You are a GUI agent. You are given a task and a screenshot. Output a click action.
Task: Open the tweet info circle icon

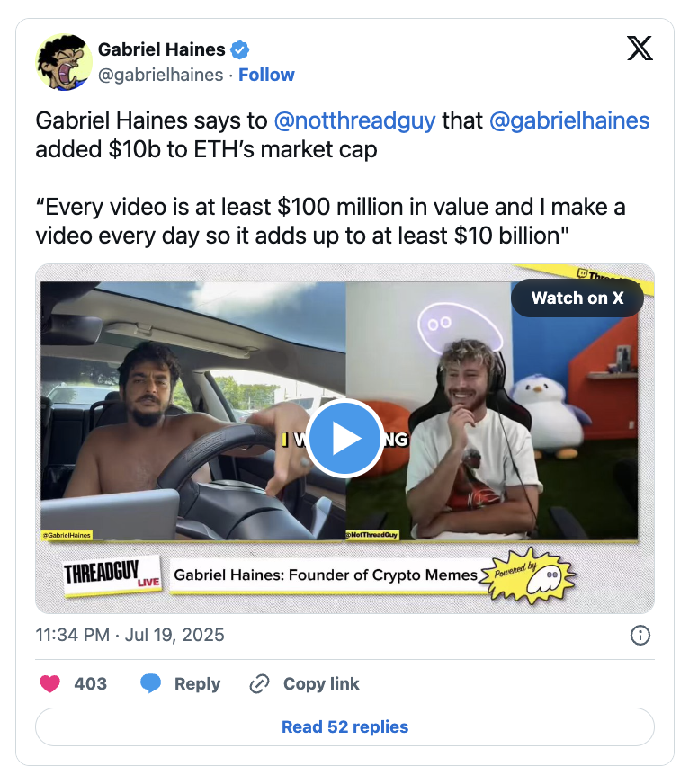click(640, 635)
